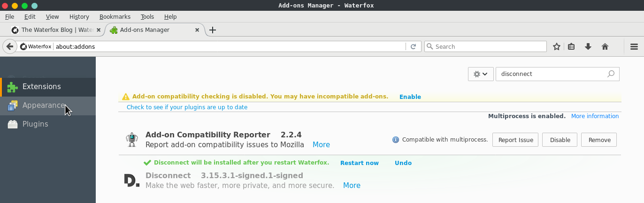Viewport: 644px width, 203px height.
Task: Go to Home page via house icon
Action: [605, 46]
